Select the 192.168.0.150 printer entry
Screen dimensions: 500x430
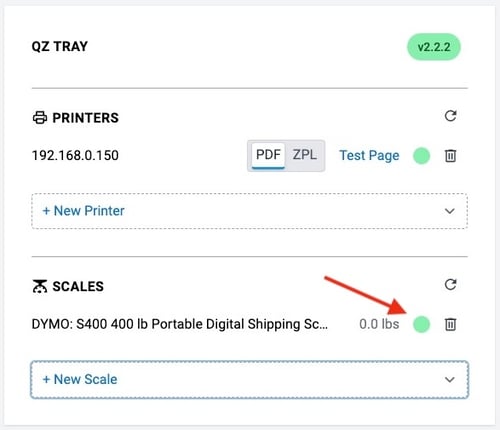75,156
